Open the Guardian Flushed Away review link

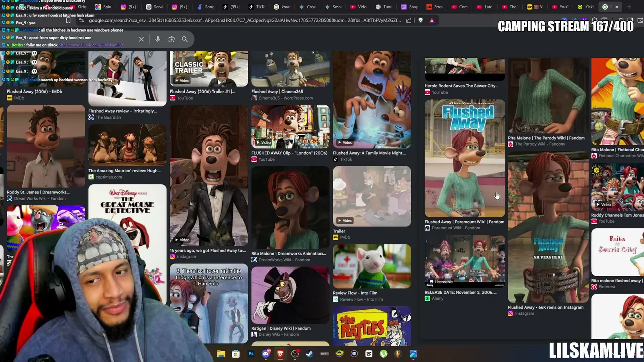pos(123,111)
